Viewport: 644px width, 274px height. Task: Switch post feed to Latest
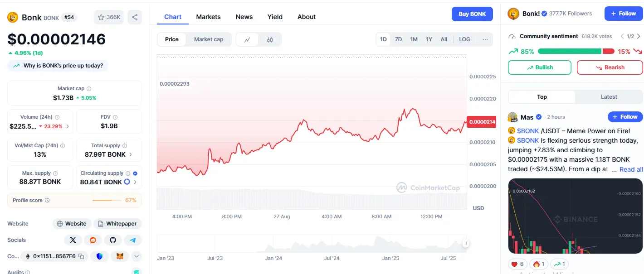609,97
